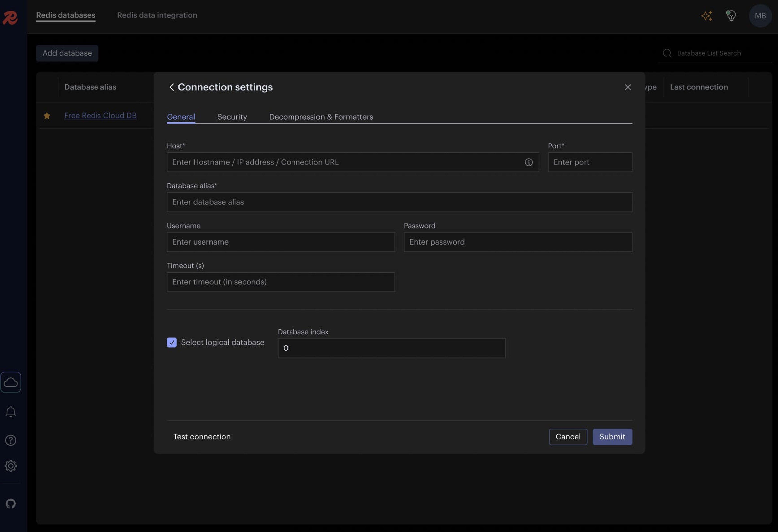
Task: Click the cloud icon in sidebar
Action: pyautogui.click(x=11, y=382)
